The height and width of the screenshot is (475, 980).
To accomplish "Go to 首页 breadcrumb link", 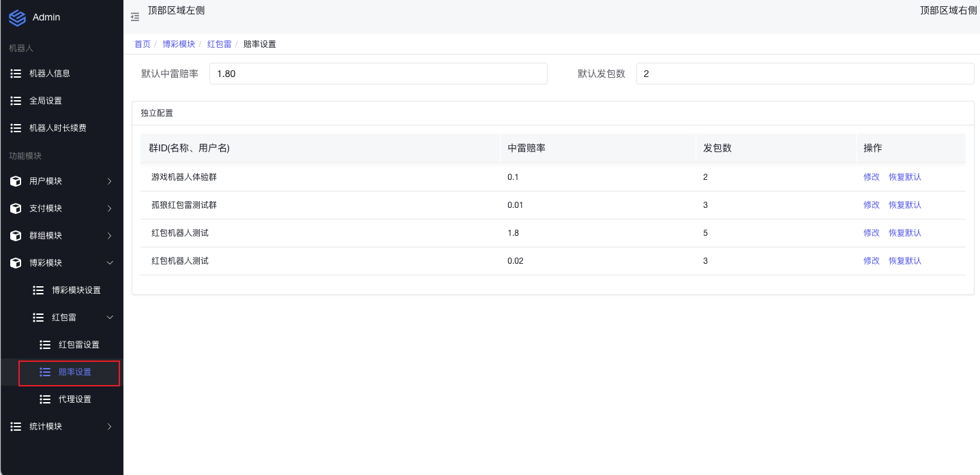I will click(x=142, y=44).
